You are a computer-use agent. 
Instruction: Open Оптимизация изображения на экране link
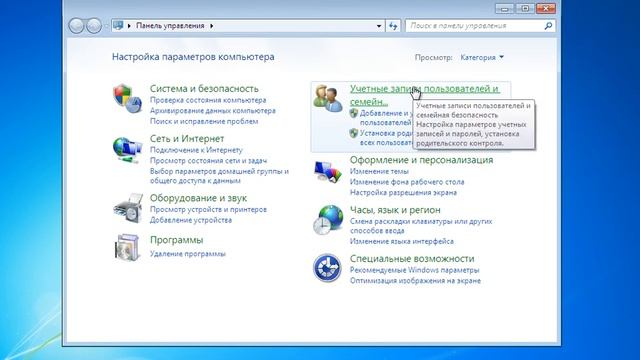pyautogui.click(x=415, y=281)
